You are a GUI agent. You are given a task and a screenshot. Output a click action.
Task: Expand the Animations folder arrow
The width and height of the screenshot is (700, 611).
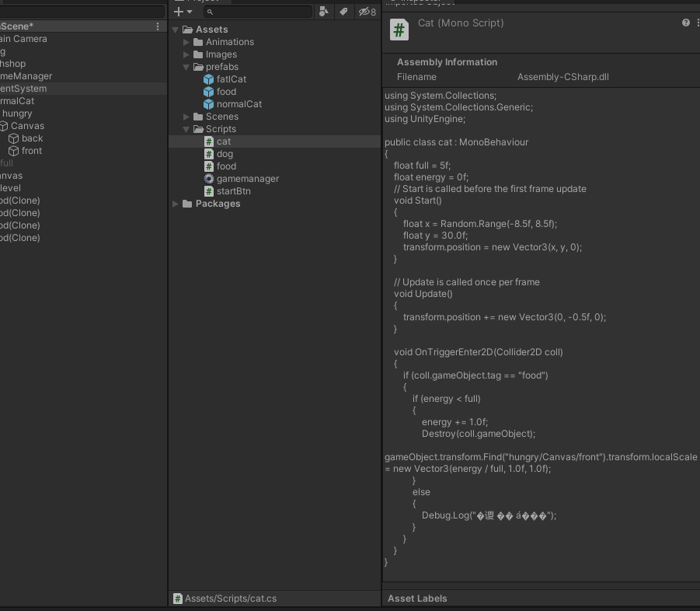[186, 42]
